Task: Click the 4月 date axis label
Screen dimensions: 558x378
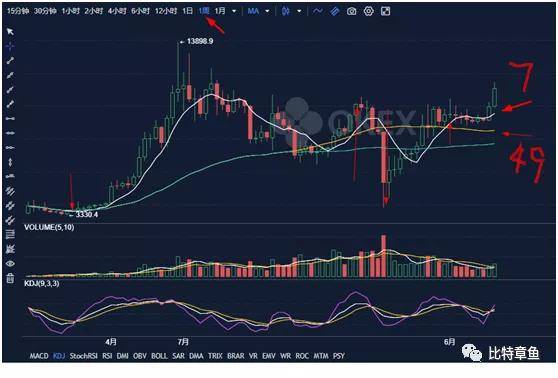Action: 111,342
